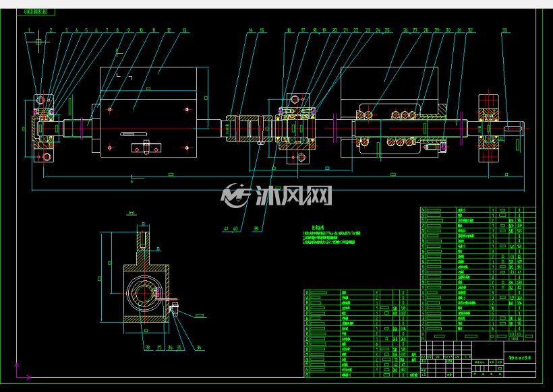The height and width of the screenshot is (392, 553).
Task: Click part callout number 14
Action: 250,30
